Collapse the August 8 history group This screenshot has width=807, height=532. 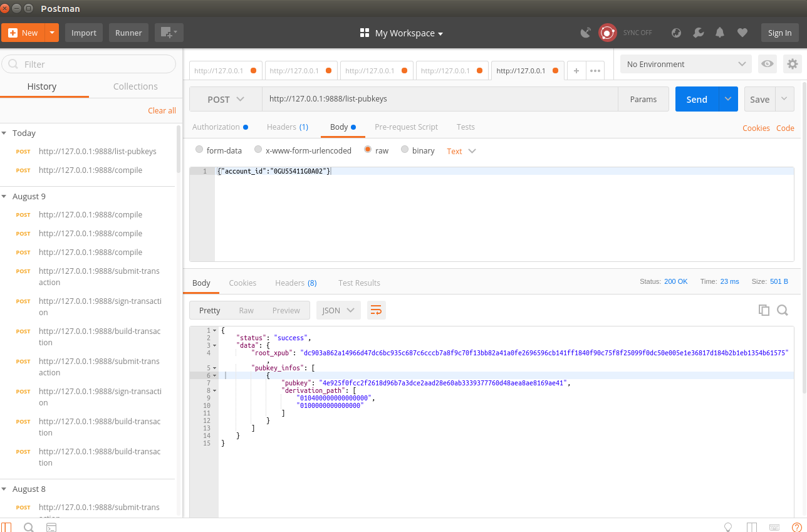(4, 489)
